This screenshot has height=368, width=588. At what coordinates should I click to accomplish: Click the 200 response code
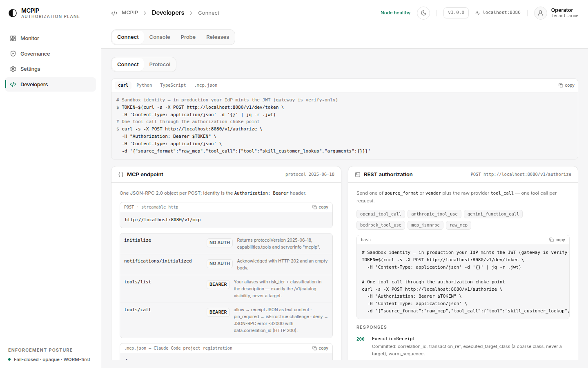pos(361,339)
